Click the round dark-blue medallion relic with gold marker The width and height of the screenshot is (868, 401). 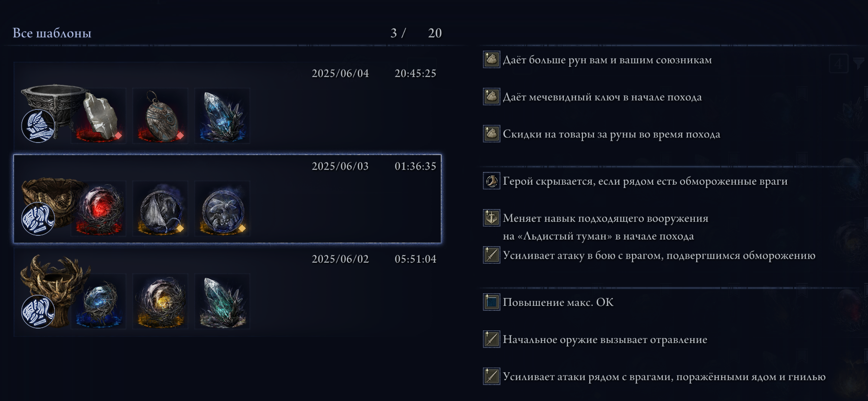pos(222,208)
